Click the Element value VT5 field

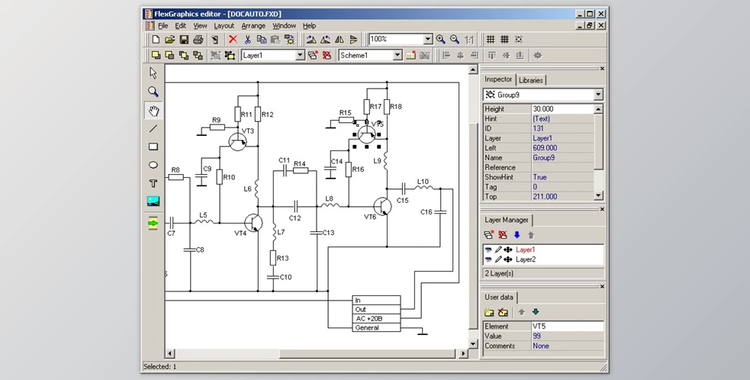pyautogui.click(x=567, y=326)
